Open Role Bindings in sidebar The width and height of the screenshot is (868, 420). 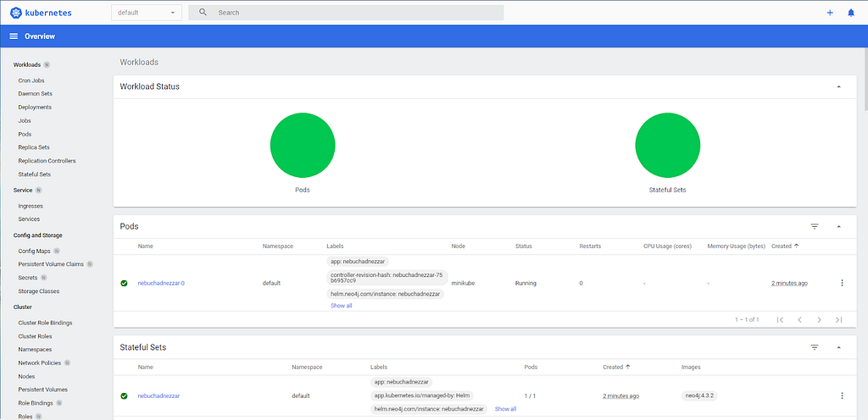(36, 403)
